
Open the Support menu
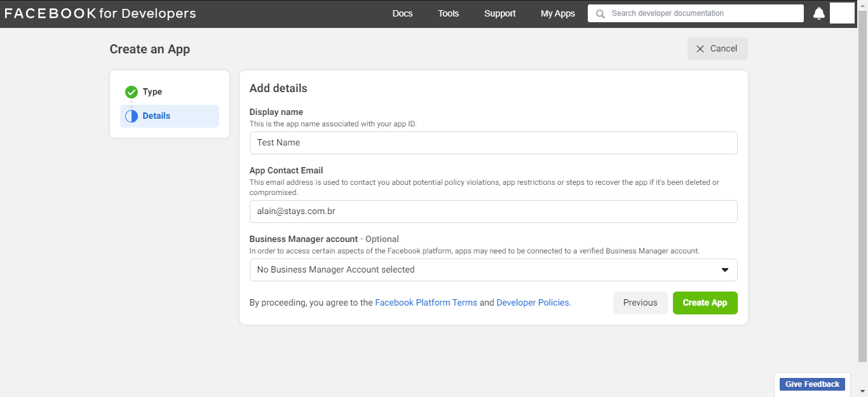(x=499, y=13)
